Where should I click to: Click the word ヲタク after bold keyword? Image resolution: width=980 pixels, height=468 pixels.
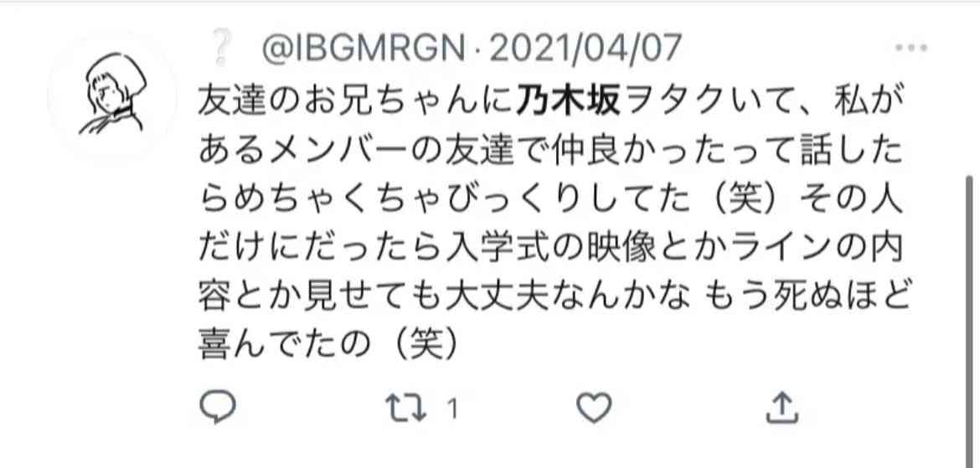[x=678, y=102]
